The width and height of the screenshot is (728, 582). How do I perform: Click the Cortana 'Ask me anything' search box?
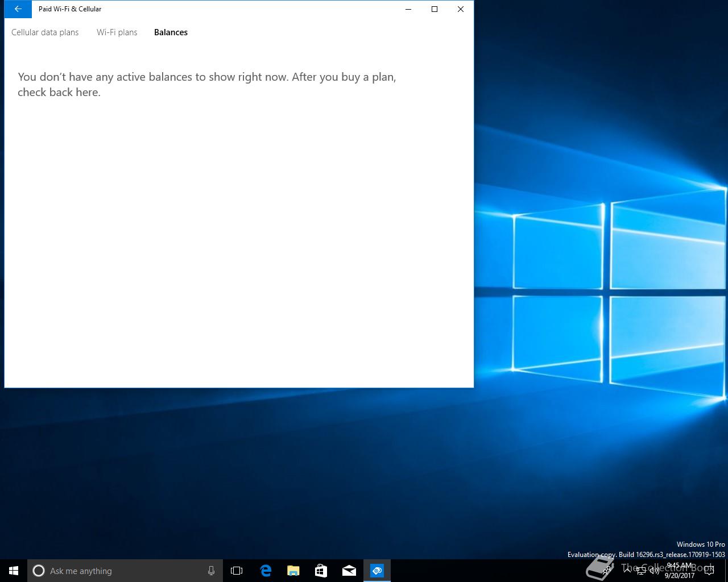pos(119,571)
